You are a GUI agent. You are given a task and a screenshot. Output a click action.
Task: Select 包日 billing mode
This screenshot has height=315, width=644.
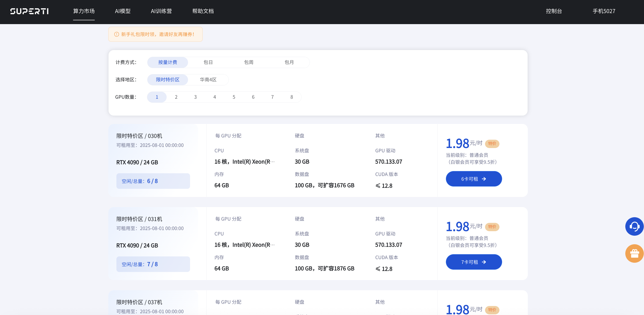[208, 62]
